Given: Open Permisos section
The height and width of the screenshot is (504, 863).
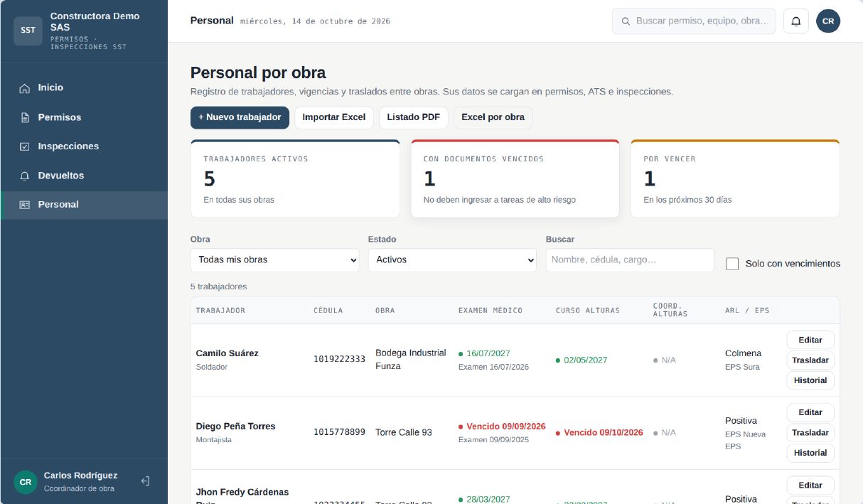Looking at the screenshot, I should (x=84, y=117).
